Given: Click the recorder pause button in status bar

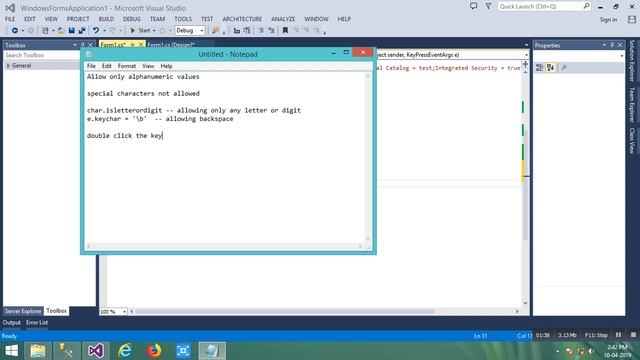Looking at the screenshot, I should [x=618, y=335].
